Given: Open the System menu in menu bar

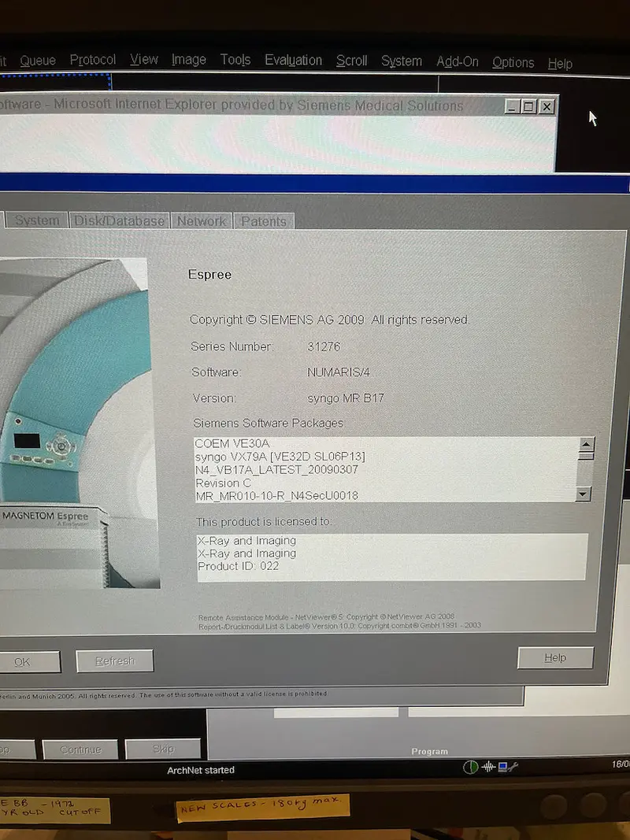Looking at the screenshot, I should click(402, 61).
